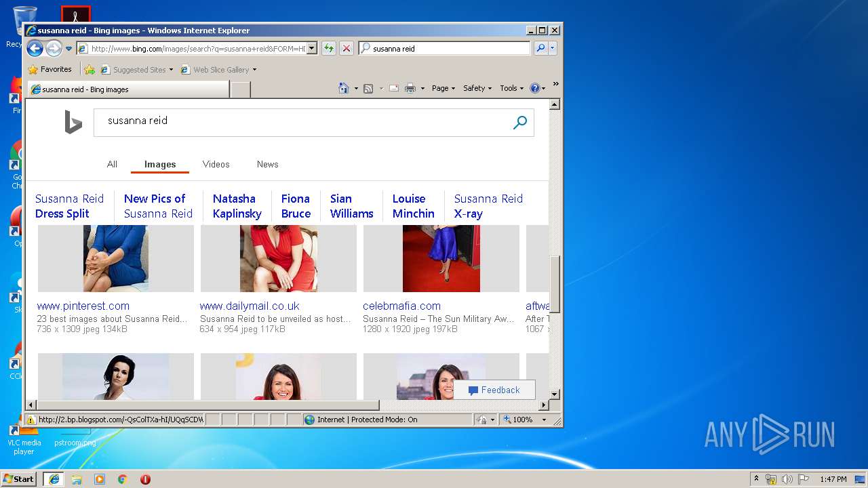Viewport: 868px width, 488px height.
Task: Click the Read Mail icon
Action: click(x=393, y=88)
